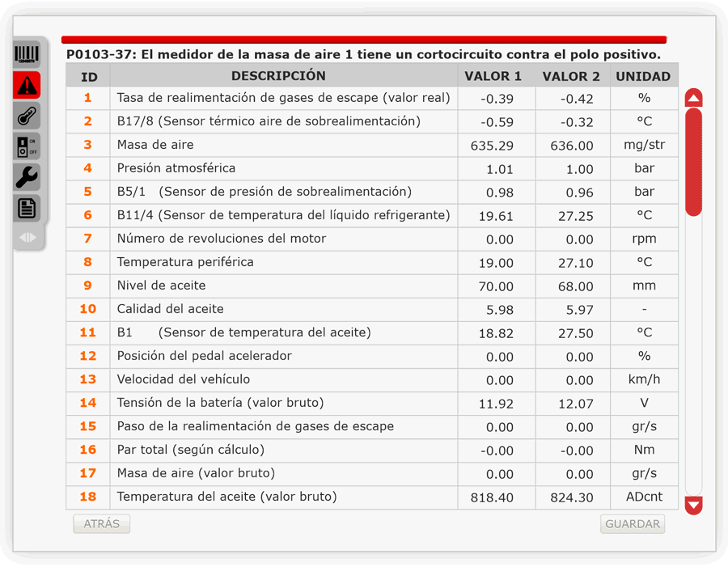
Task: Select the 'Temperatura periférica' row
Action: pyautogui.click(x=372, y=262)
